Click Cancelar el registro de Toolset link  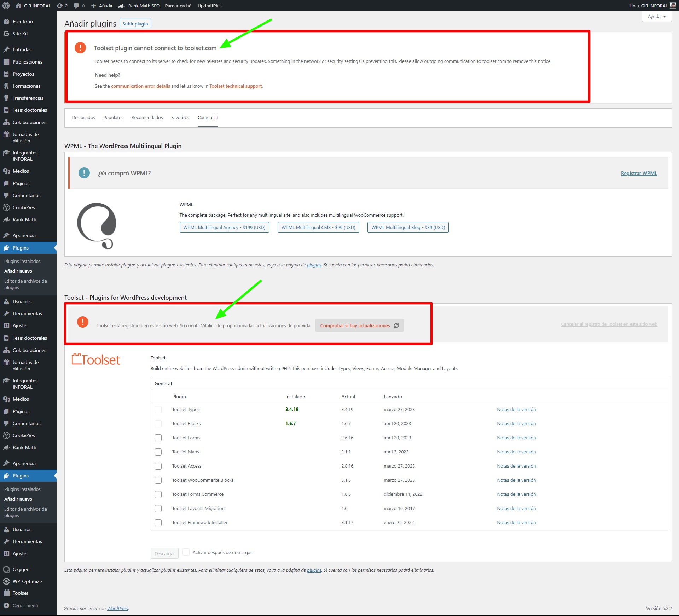[x=609, y=324]
